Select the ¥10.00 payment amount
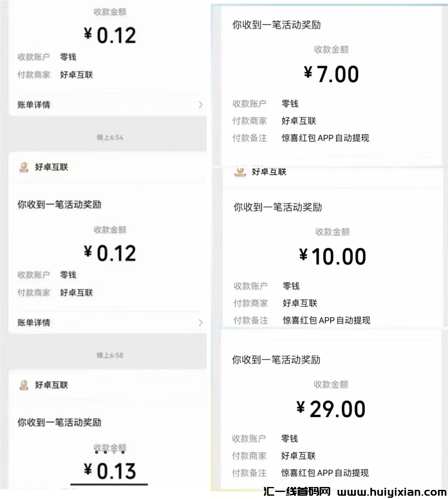Screen dimensions: 448x499 tap(333, 257)
